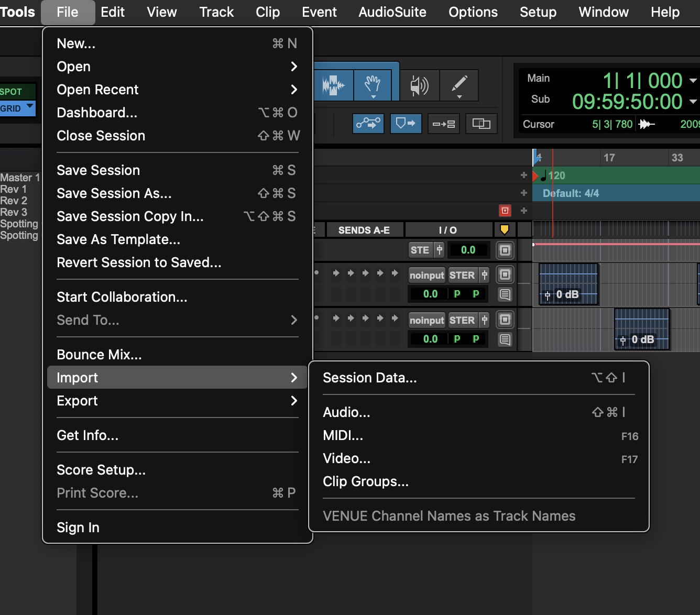
Task: Open comments icon on first audio track
Action: point(505,294)
